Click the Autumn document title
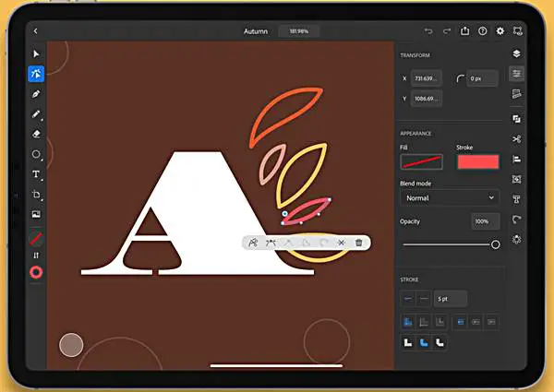This screenshot has width=554, height=392. pyautogui.click(x=256, y=31)
